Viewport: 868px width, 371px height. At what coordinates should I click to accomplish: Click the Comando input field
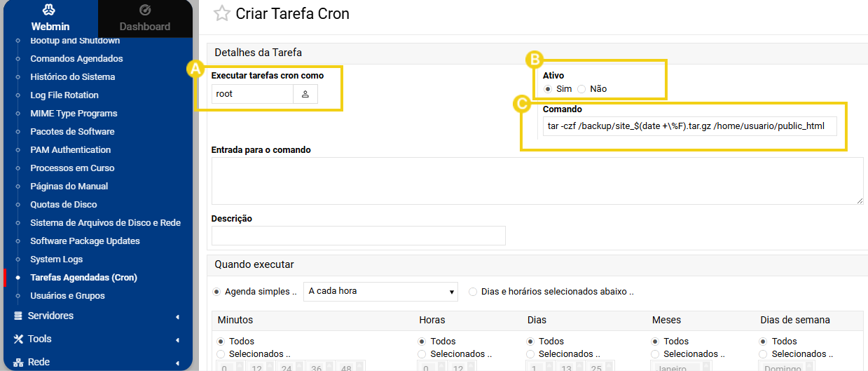click(x=689, y=126)
